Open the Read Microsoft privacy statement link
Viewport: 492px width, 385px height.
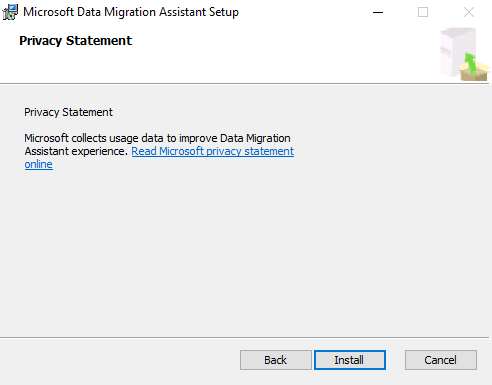pos(213,151)
